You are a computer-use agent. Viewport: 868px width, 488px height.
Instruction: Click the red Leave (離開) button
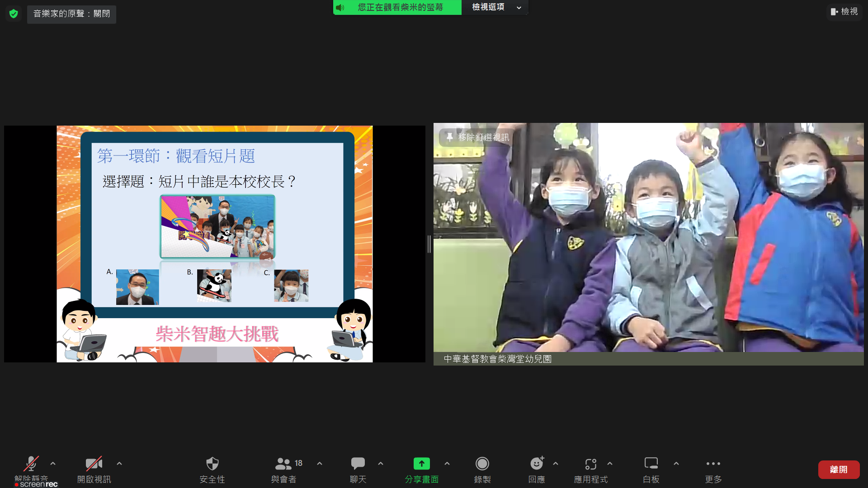click(839, 469)
